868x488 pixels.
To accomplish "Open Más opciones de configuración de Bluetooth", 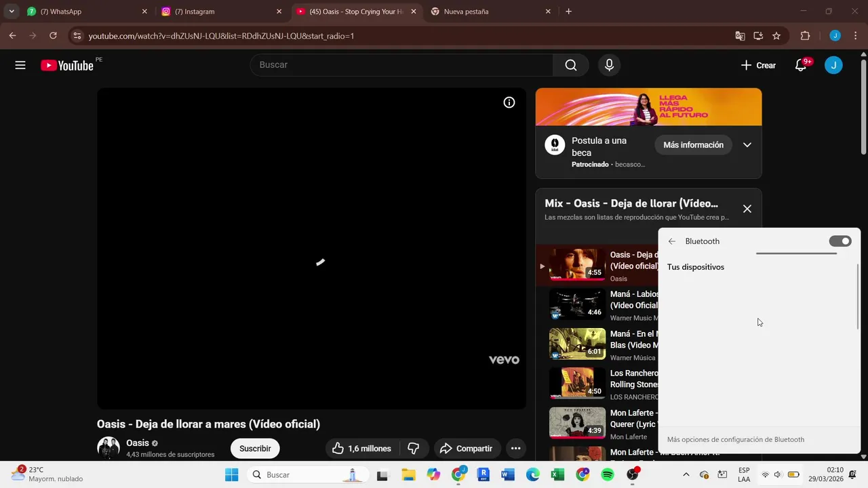I will (x=736, y=439).
